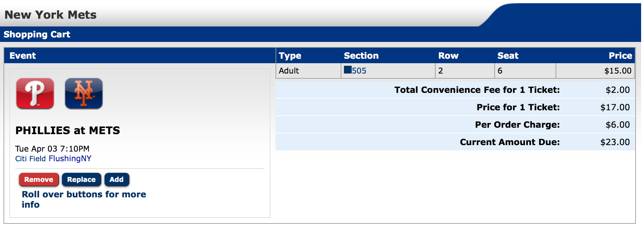Click the PHILLIES at METS event title

click(x=68, y=131)
